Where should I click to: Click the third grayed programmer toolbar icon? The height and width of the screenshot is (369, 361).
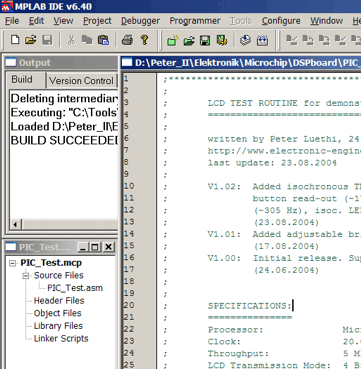pyautogui.click(x=324, y=40)
